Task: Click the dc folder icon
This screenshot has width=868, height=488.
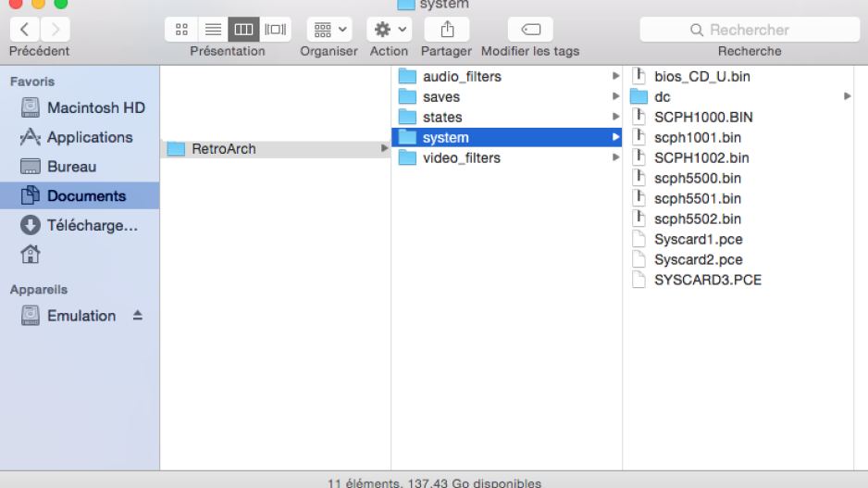Action: click(639, 96)
